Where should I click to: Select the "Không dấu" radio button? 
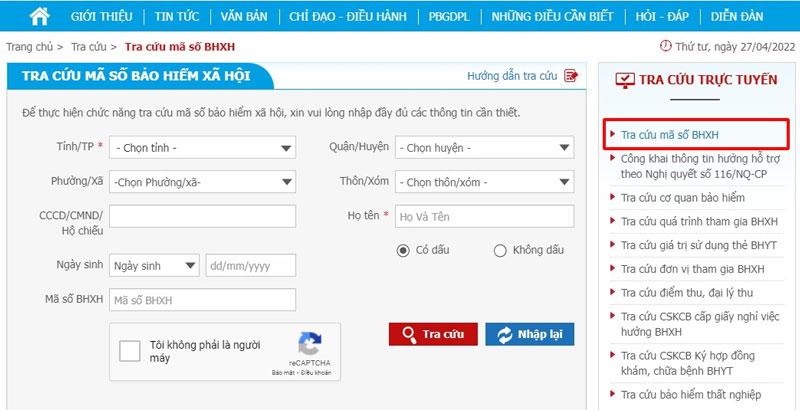point(500,251)
